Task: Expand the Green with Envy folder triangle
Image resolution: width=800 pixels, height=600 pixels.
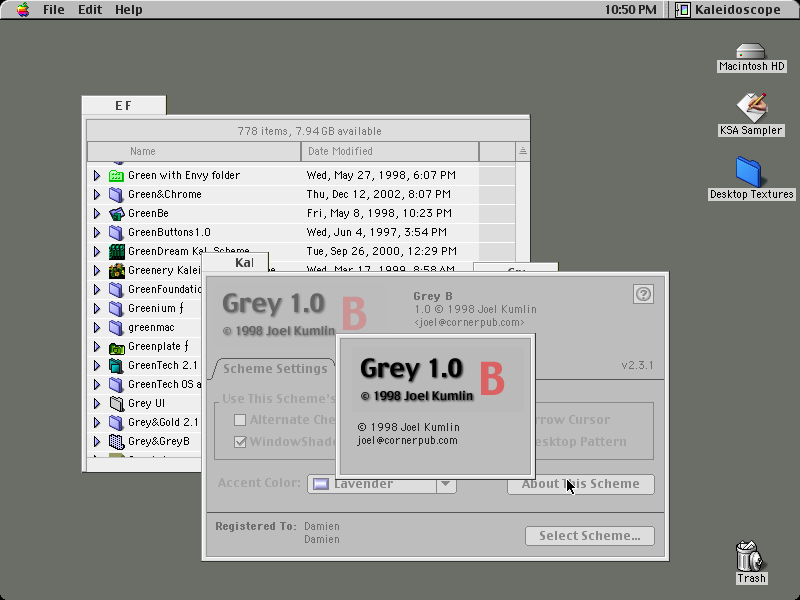Action: [x=97, y=176]
